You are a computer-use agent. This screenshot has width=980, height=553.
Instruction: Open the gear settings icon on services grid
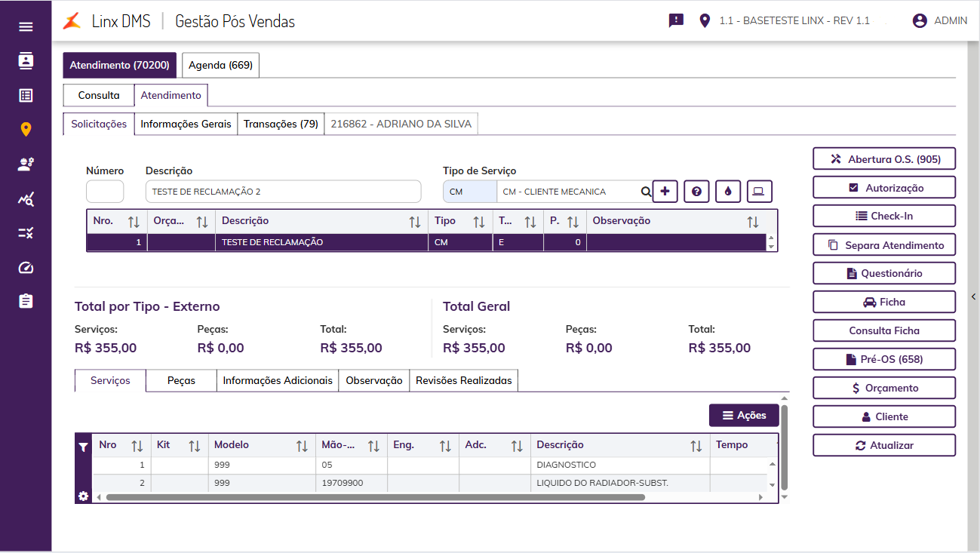click(83, 496)
